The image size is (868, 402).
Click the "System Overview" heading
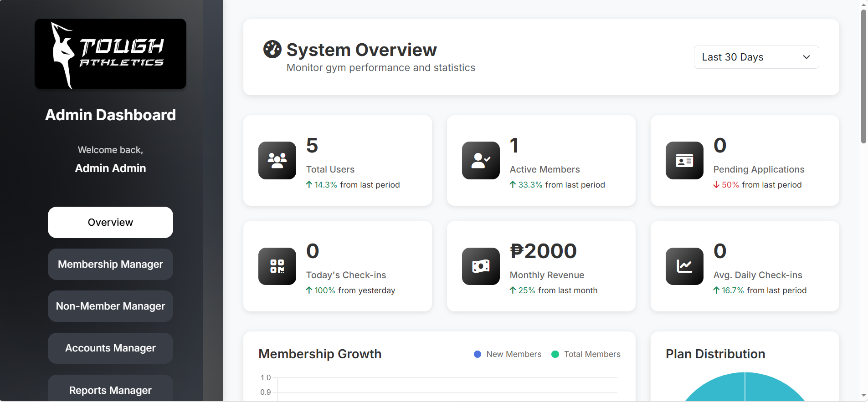(362, 50)
